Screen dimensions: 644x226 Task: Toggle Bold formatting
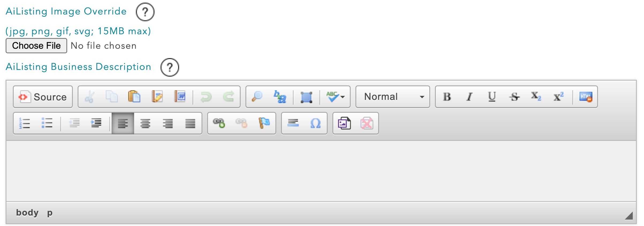click(447, 97)
